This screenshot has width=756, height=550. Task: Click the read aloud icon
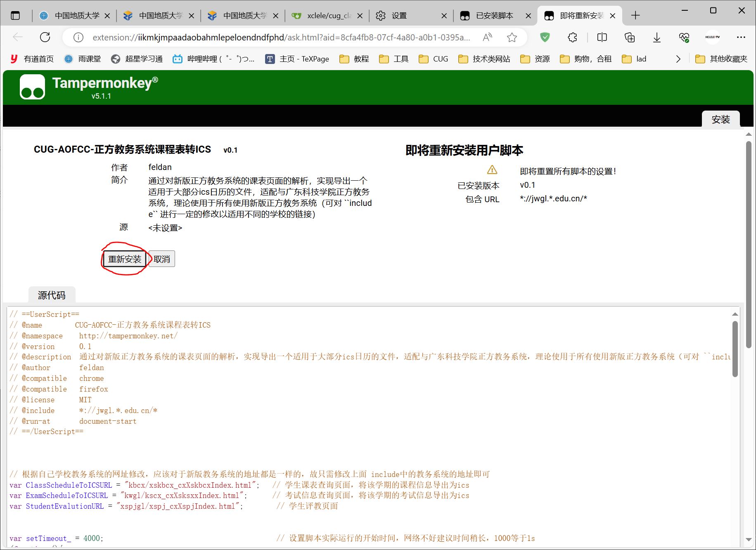tap(487, 38)
